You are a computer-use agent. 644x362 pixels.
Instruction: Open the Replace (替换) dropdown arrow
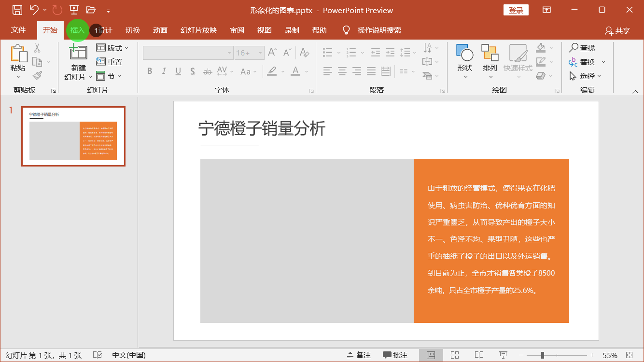[603, 62]
